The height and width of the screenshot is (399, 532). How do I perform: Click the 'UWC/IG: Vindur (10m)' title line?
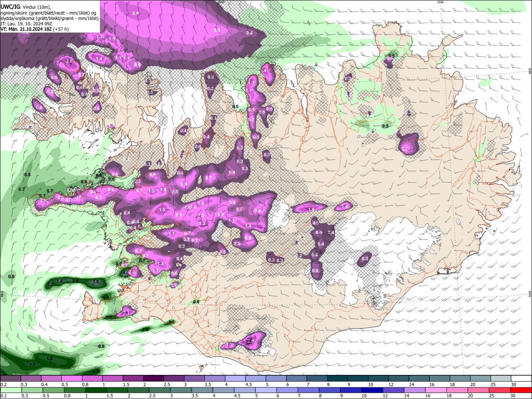tap(26, 7)
